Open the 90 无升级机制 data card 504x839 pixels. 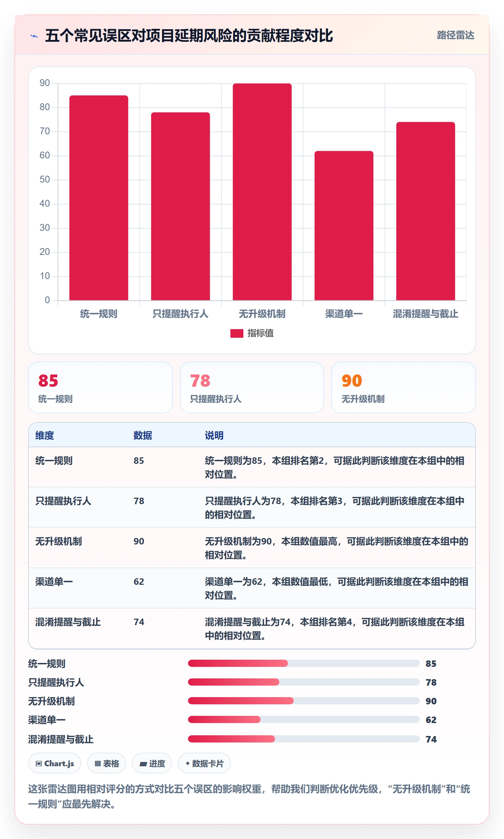coord(404,387)
